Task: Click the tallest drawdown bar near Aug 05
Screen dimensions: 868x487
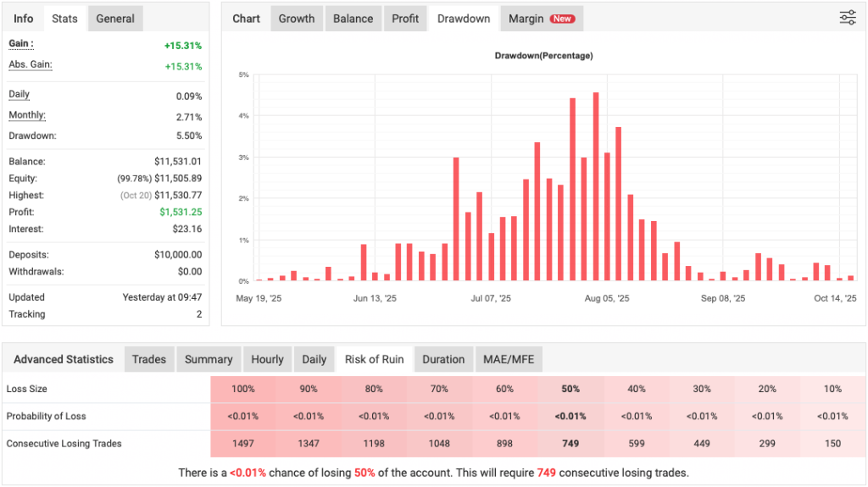Action: click(596, 186)
